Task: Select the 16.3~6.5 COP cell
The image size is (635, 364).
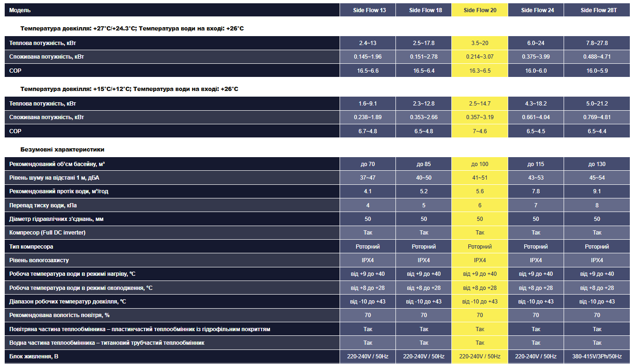Action: coord(480,71)
